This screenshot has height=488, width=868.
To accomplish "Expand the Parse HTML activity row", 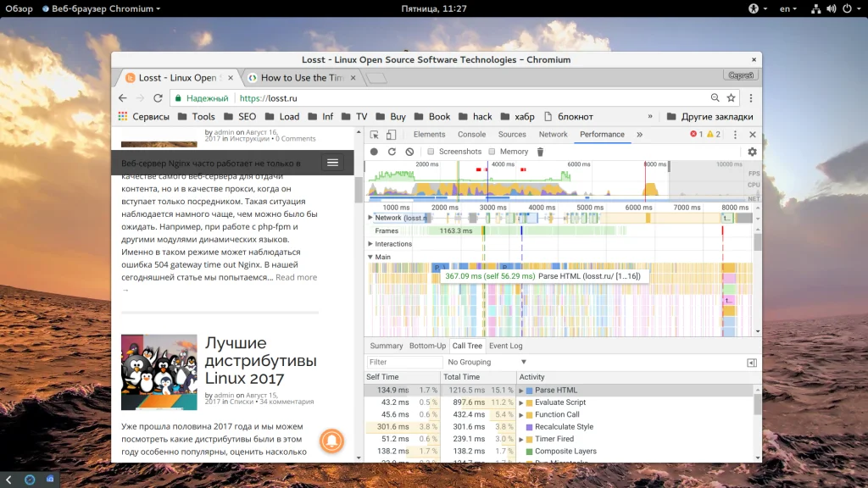I will 521,391.
